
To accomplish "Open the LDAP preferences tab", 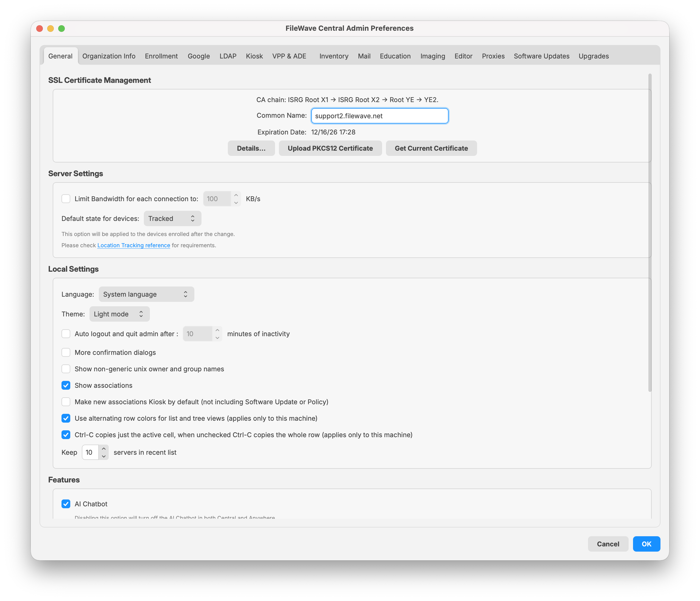I will coord(228,56).
